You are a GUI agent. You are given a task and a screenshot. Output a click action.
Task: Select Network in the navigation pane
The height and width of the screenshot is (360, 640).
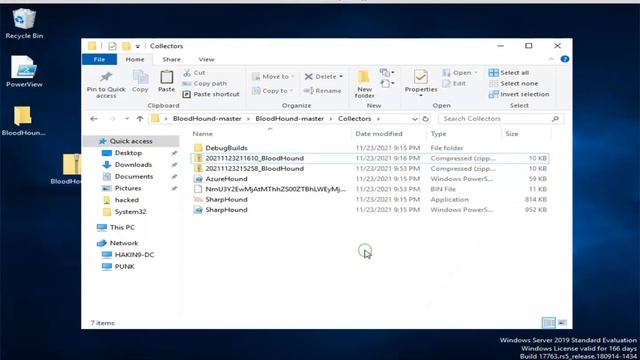click(x=124, y=243)
